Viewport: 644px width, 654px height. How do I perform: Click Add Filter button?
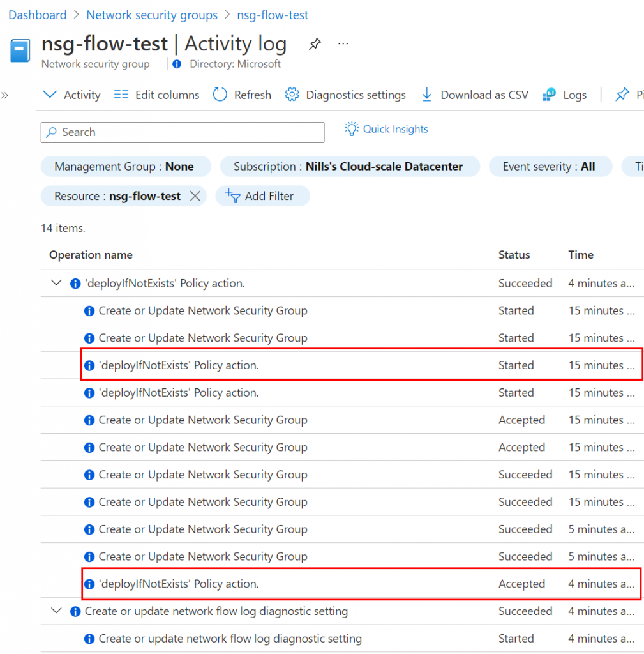[x=262, y=196]
